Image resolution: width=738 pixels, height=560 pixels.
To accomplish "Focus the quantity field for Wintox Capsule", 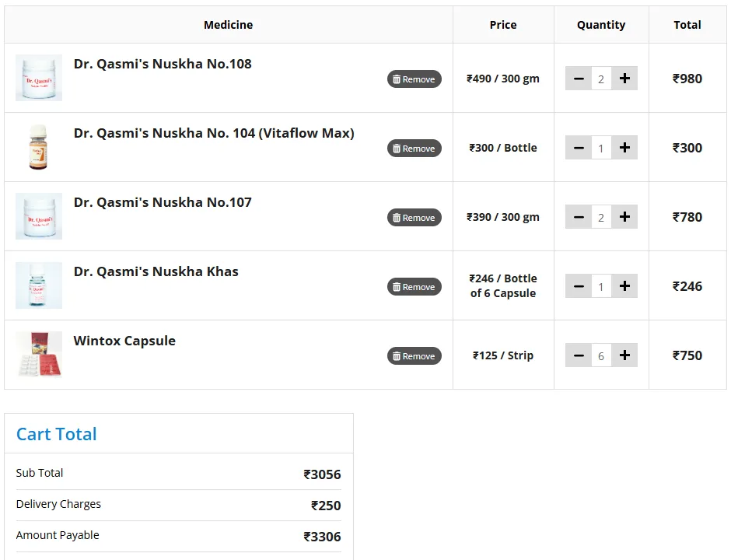I will [x=601, y=355].
